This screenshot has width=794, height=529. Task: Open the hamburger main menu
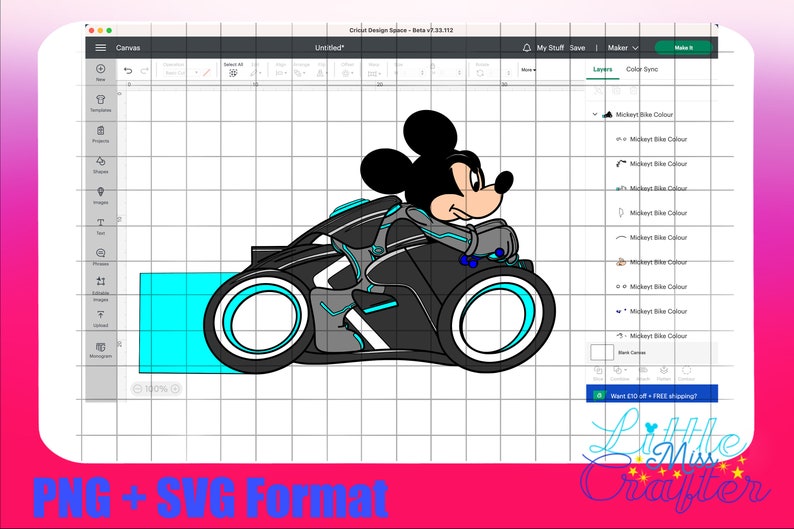[x=101, y=48]
